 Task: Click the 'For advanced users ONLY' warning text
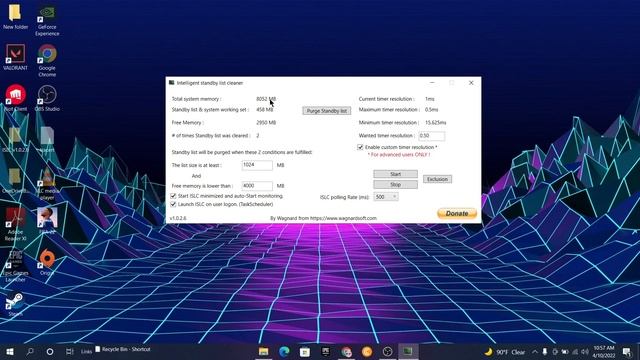[399, 155]
